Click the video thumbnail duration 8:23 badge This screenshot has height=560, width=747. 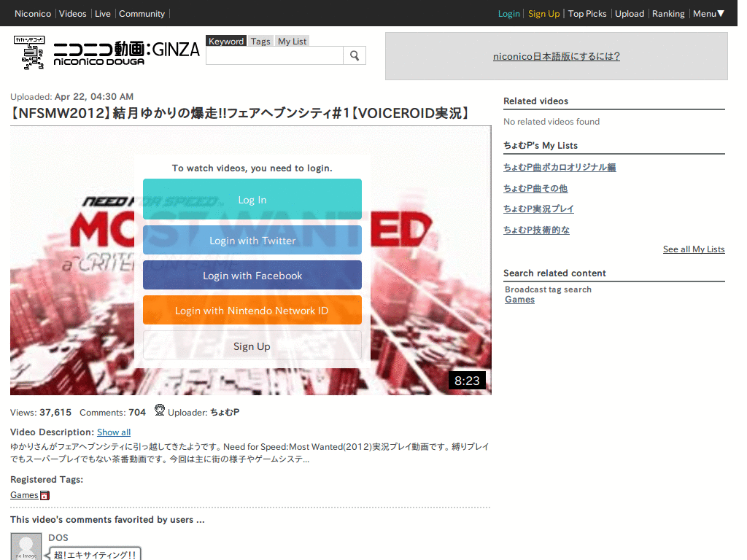pyautogui.click(x=467, y=381)
